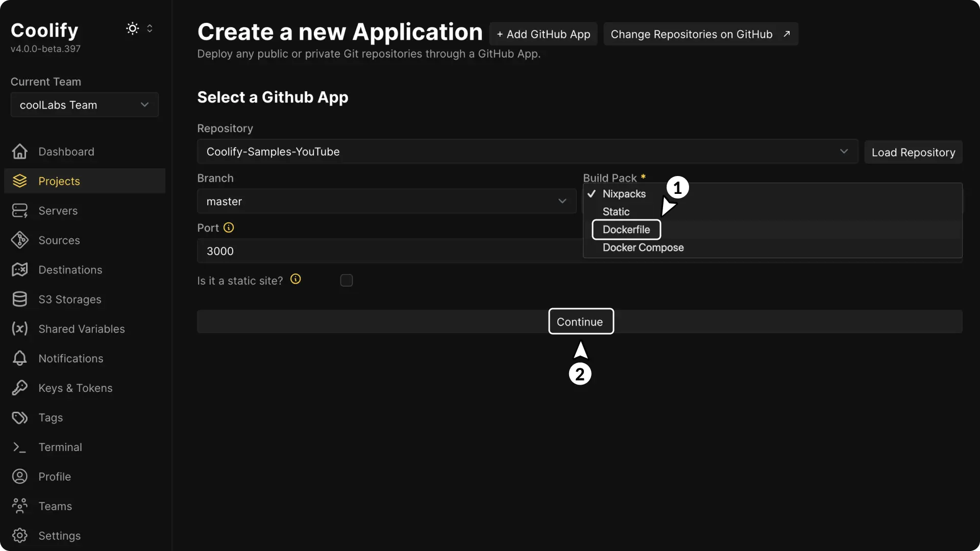Click the static site info icon
The height and width of the screenshot is (551, 980).
[296, 279]
